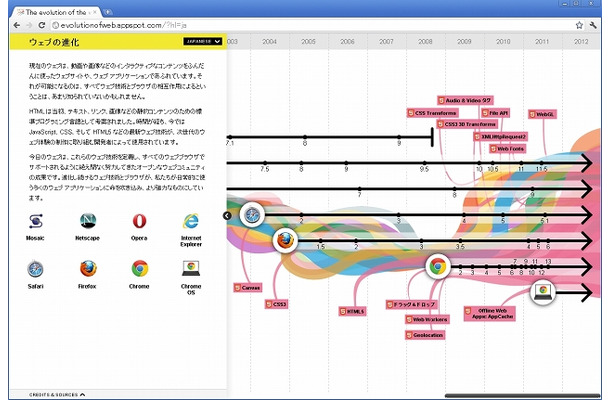Click the Offline Web Apps: AppCache label

489,314
